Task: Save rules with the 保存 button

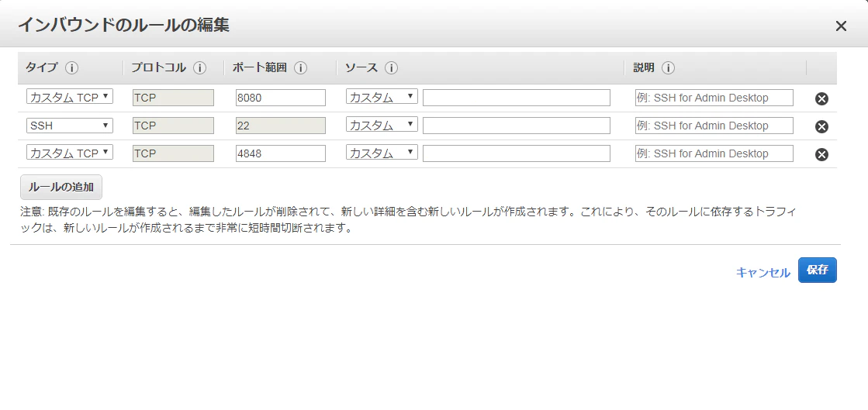Action: (x=817, y=270)
